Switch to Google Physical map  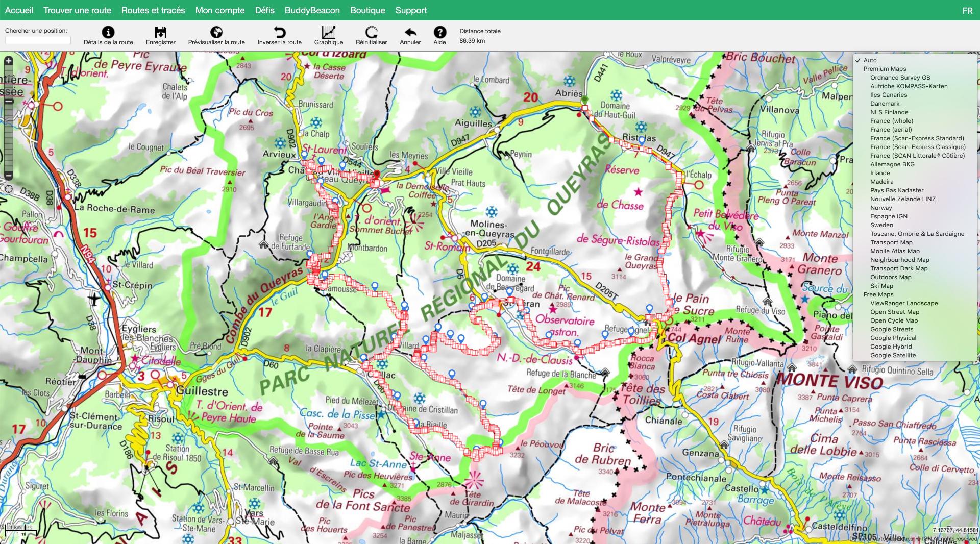pyautogui.click(x=893, y=338)
